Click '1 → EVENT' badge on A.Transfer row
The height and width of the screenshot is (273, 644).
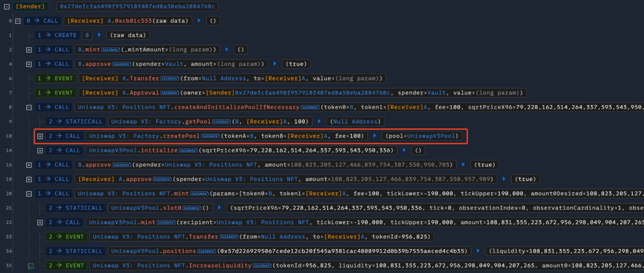55,78
